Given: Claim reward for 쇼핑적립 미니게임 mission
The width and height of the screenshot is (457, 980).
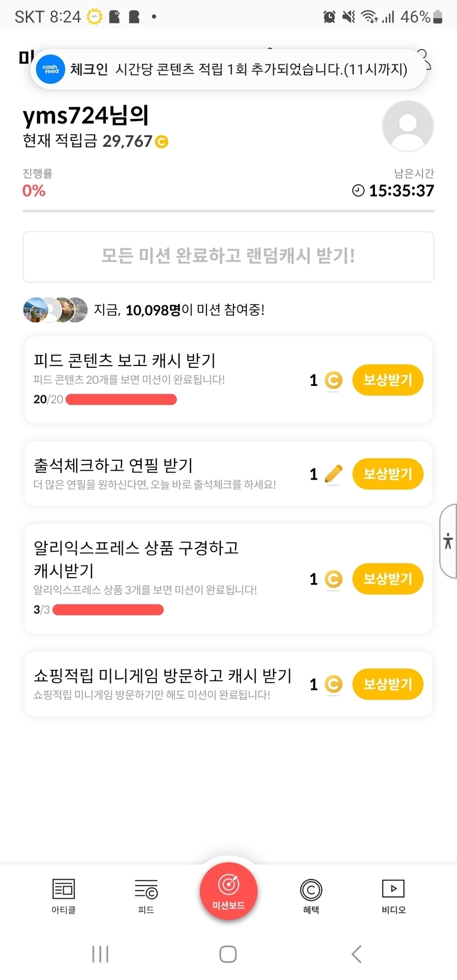Looking at the screenshot, I should pyautogui.click(x=388, y=684).
